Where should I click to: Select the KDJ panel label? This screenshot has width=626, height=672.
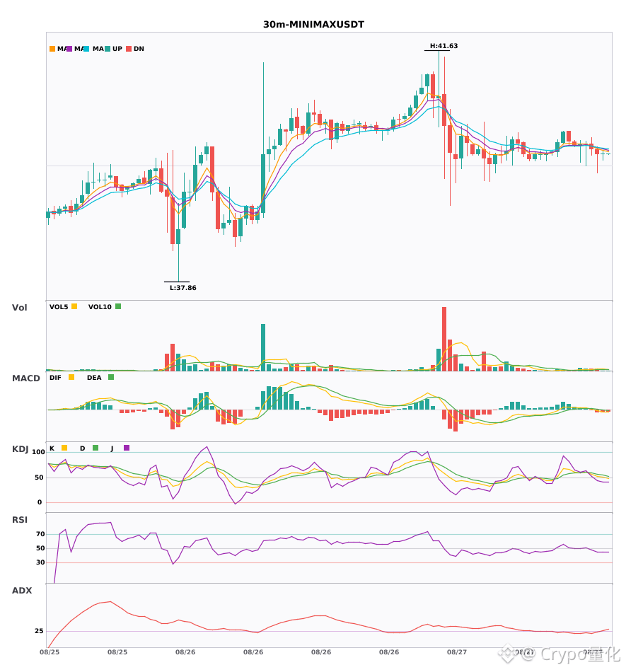(x=20, y=449)
